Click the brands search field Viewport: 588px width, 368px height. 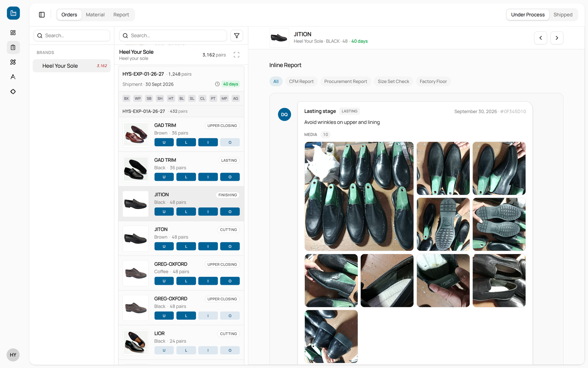72,36
